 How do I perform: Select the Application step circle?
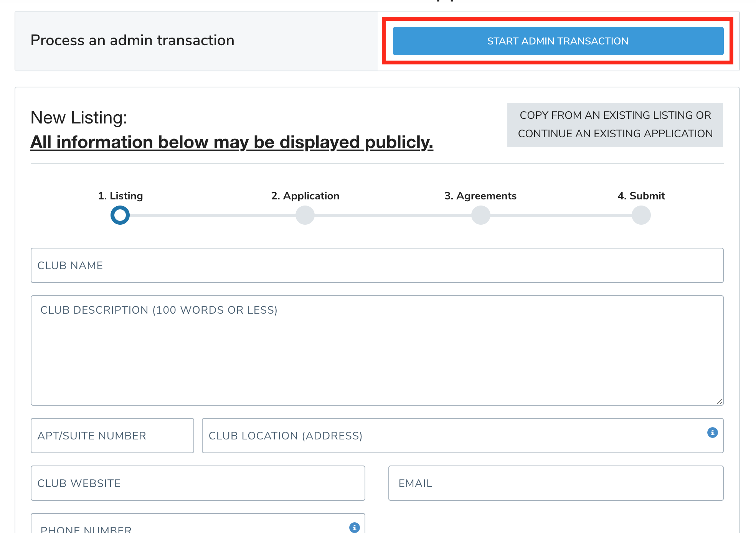click(x=305, y=215)
